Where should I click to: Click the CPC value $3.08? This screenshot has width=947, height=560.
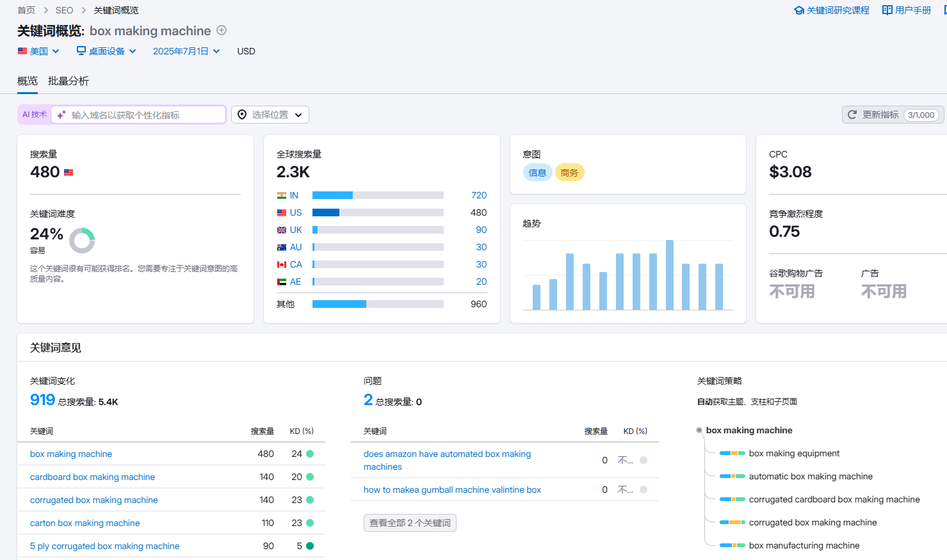click(790, 172)
